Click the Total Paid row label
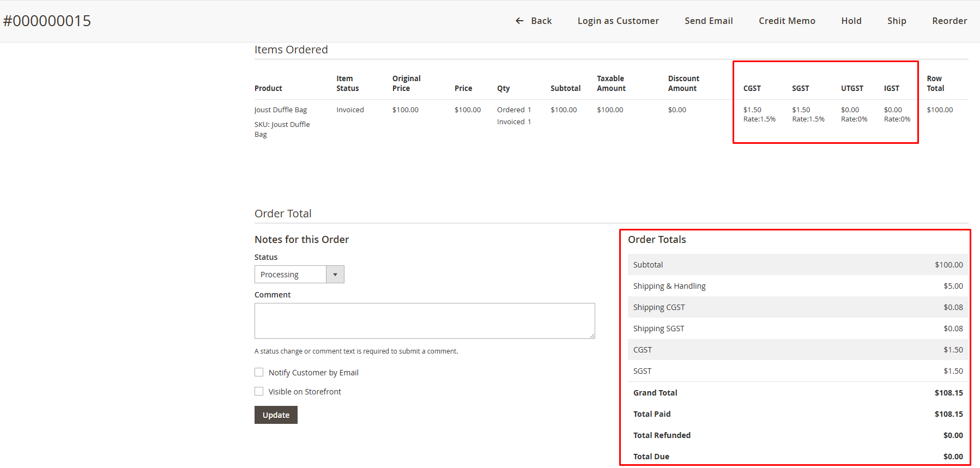This screenshot has height=468, width=980. pyautogui.click(x=652, y=414)
